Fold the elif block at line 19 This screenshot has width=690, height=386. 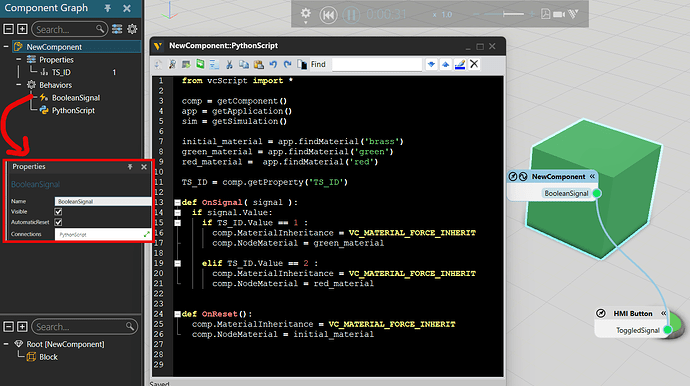(x=177, y=263)
